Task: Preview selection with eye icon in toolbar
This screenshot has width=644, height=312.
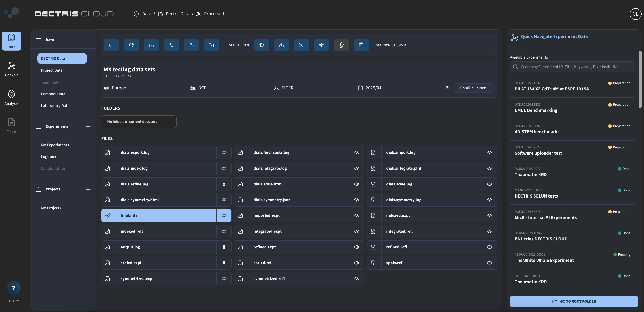Action: [x=261, y=45]
